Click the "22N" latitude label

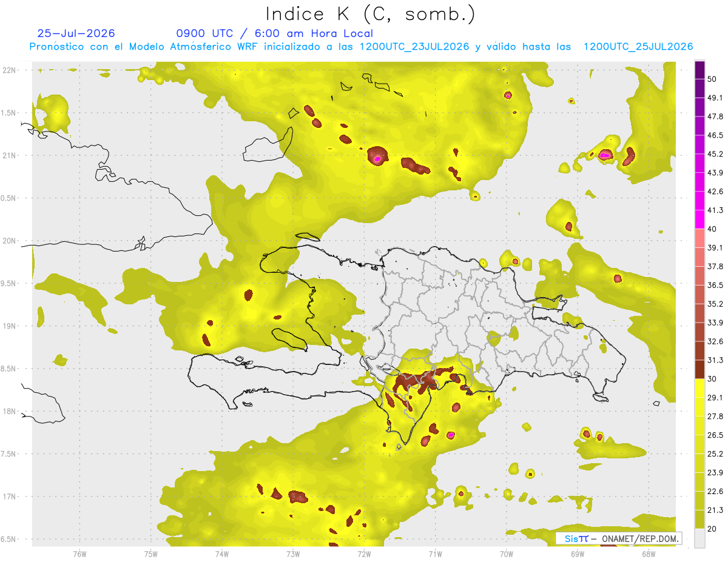coord(10,70)
